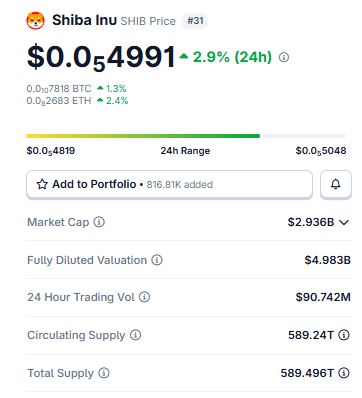Click info icon next to Total Supply label
Image resolution: width=362 pixels, height=398 pixels.
[104, 373]
